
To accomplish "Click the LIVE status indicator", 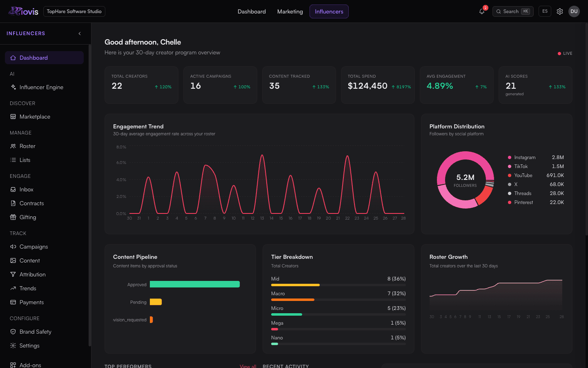I will click(565, 54).
